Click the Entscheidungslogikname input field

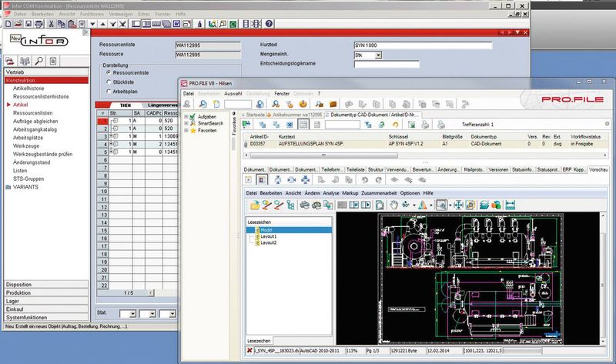[387, 64]
